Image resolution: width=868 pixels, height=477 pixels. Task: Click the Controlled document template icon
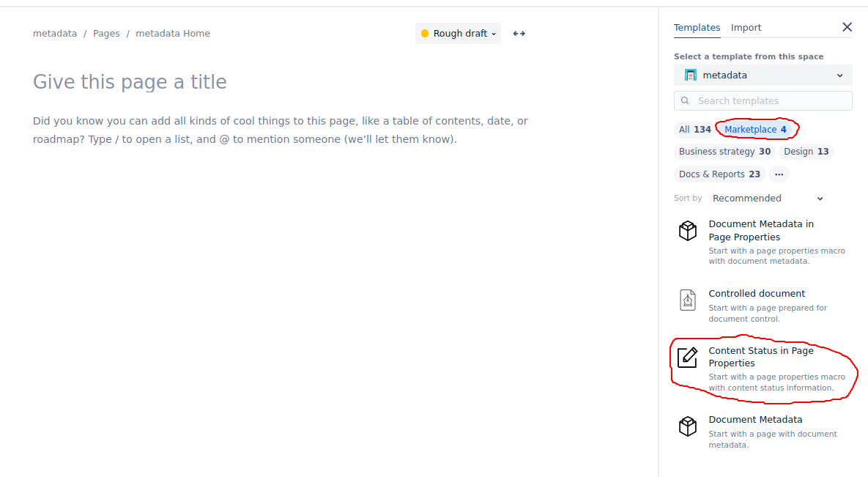click(687, 300)
